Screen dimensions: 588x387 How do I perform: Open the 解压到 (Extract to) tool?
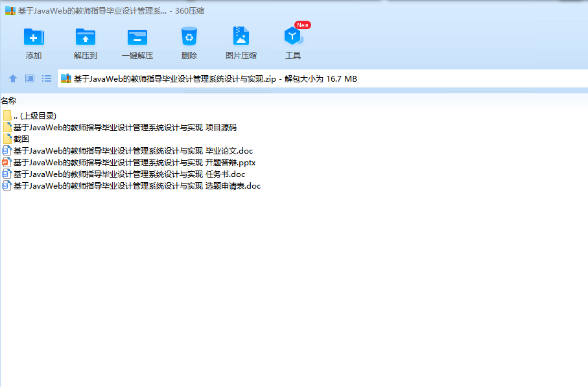(x=86, y=37)
